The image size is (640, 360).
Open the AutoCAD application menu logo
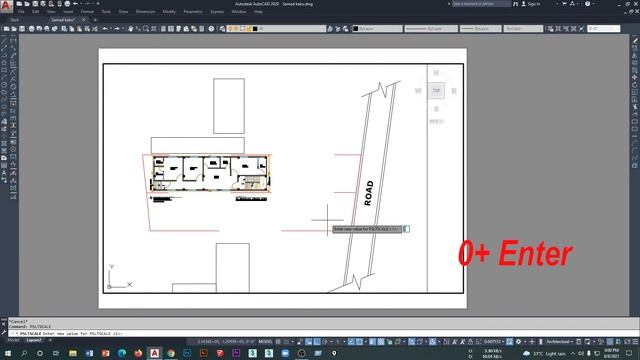click(6, 6)
